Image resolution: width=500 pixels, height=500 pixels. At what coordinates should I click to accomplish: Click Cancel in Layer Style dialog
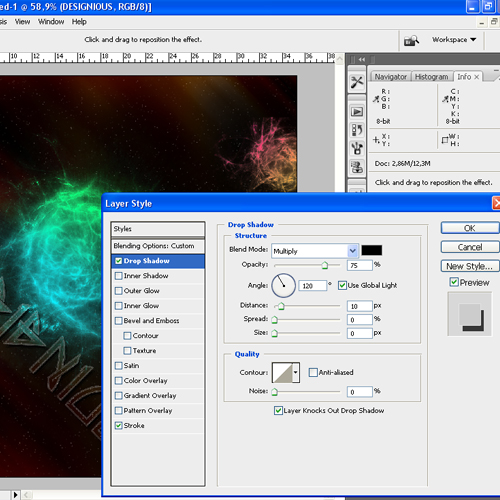click(470, 247)
